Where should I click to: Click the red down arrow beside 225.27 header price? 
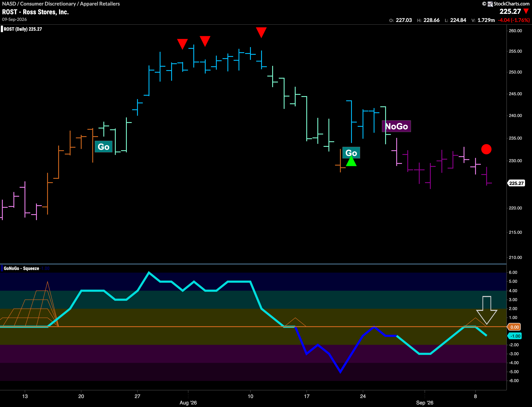coord(526,11)
